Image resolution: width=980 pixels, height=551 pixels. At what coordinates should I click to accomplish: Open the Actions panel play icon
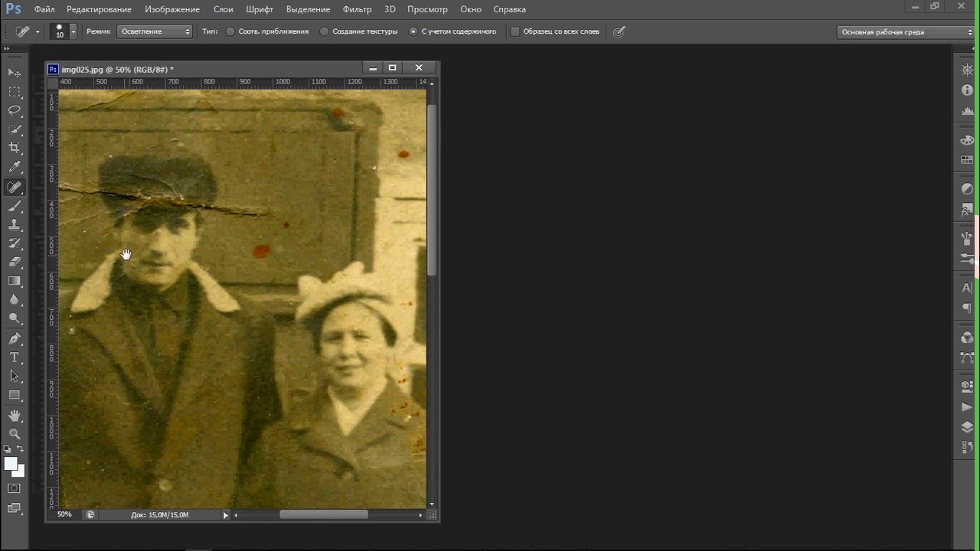967,407
